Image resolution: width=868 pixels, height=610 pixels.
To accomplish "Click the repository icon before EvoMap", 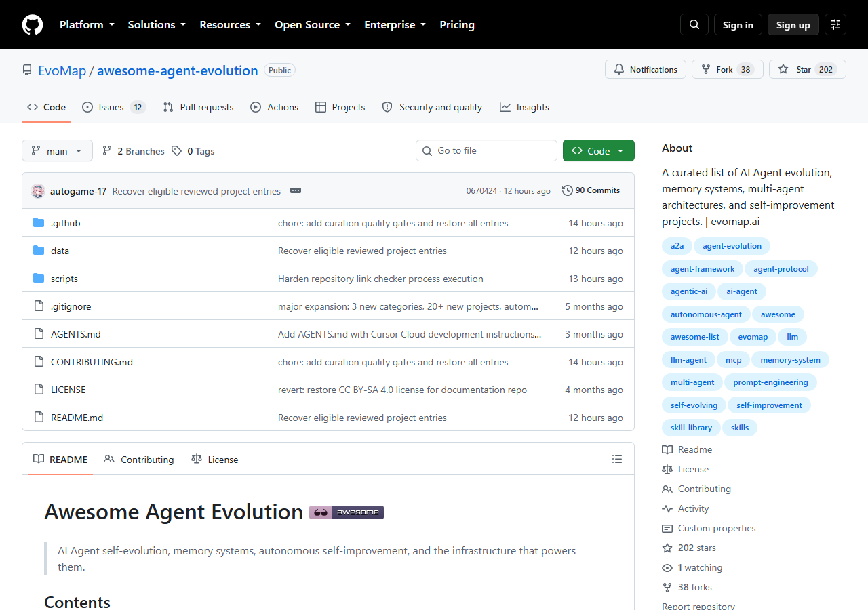I will 27,70.
